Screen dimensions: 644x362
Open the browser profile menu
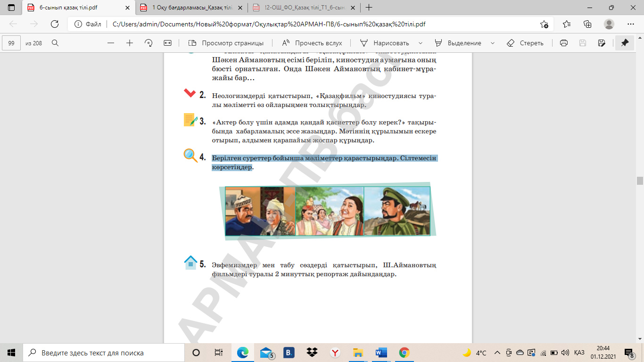coord(609,25)
